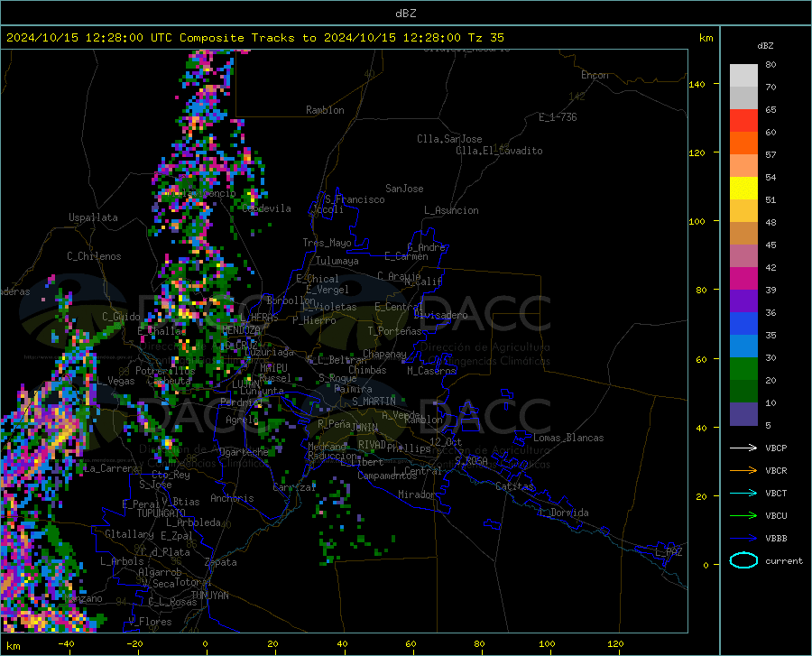
Task: Click the Ramblon label near the map top
Action: pos(325,110)
